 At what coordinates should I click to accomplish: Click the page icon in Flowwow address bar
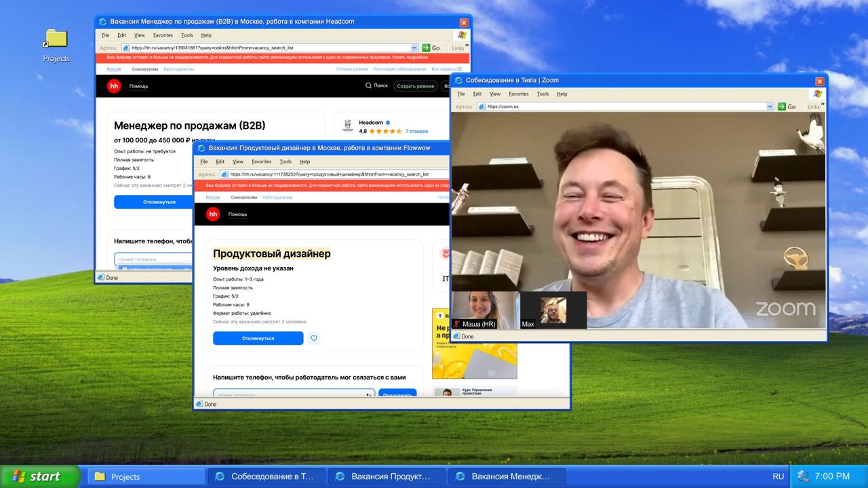click(x=224, y=174)
